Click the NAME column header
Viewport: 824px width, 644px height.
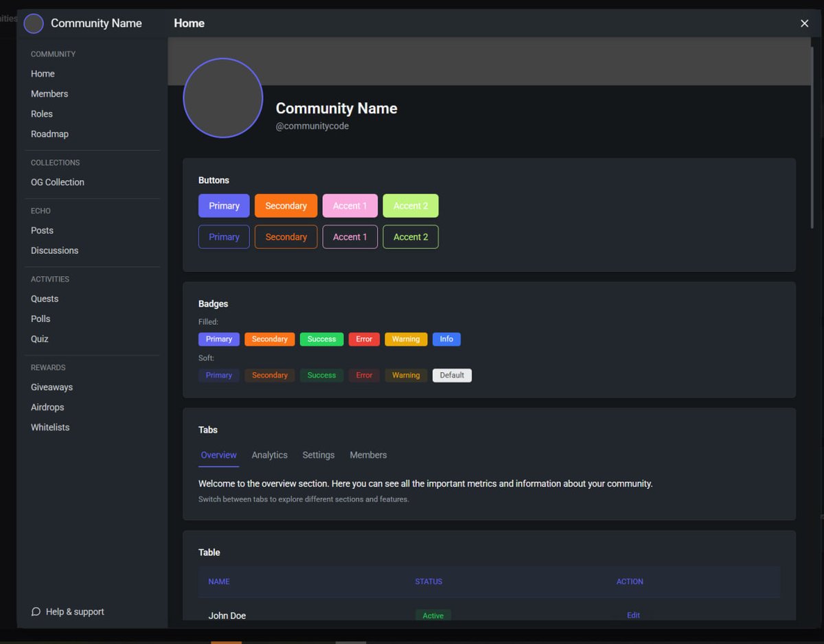click(x=219, y=582)
